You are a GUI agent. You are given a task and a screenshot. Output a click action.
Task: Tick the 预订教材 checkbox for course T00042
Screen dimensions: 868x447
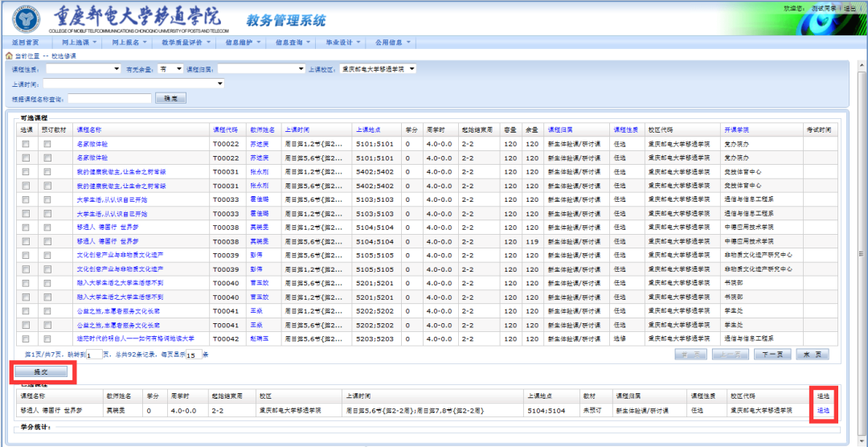[47, 338]
